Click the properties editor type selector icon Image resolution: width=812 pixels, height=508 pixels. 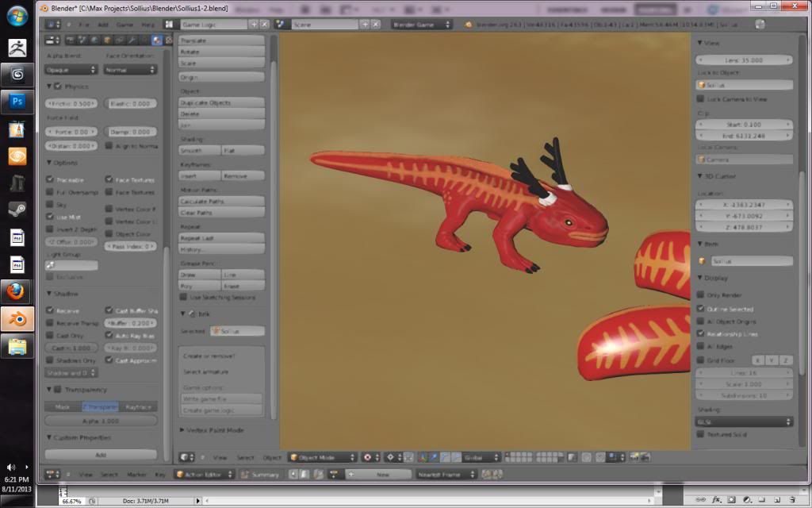pos(53,40)
